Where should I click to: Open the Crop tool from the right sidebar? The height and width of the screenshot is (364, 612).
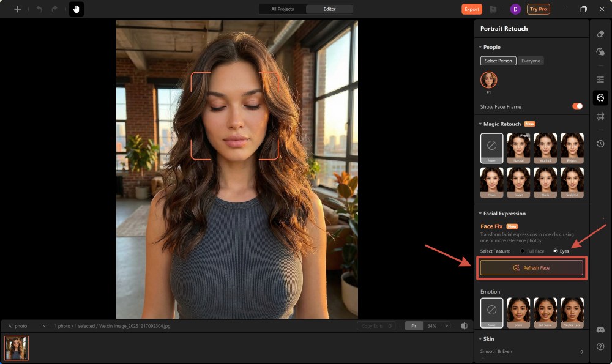click(600, 116)
